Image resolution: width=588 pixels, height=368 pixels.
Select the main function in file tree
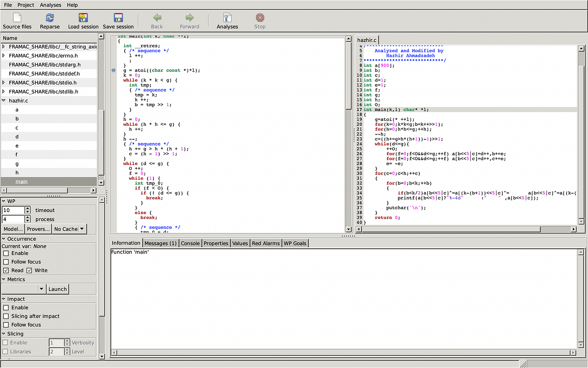(22, 182)
